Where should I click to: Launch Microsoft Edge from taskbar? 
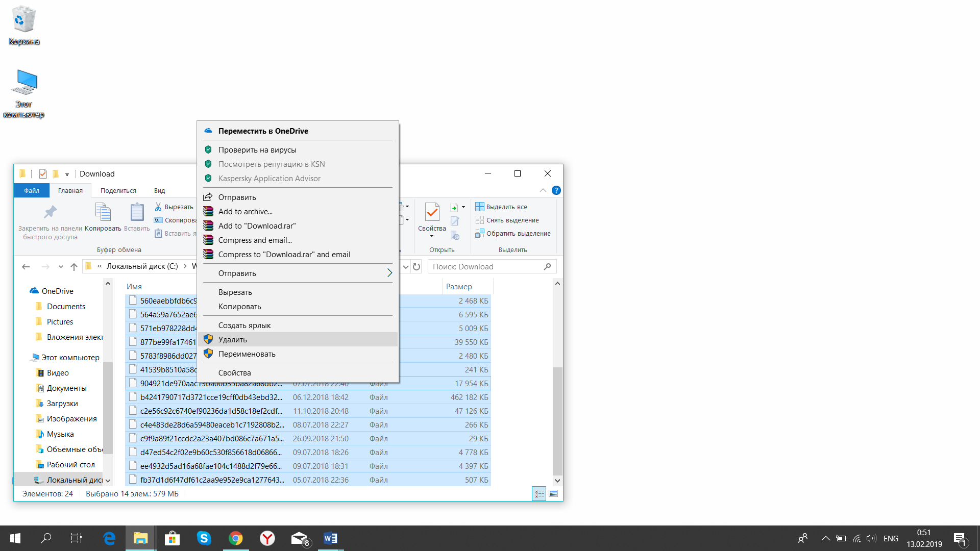tap(109, 538)
